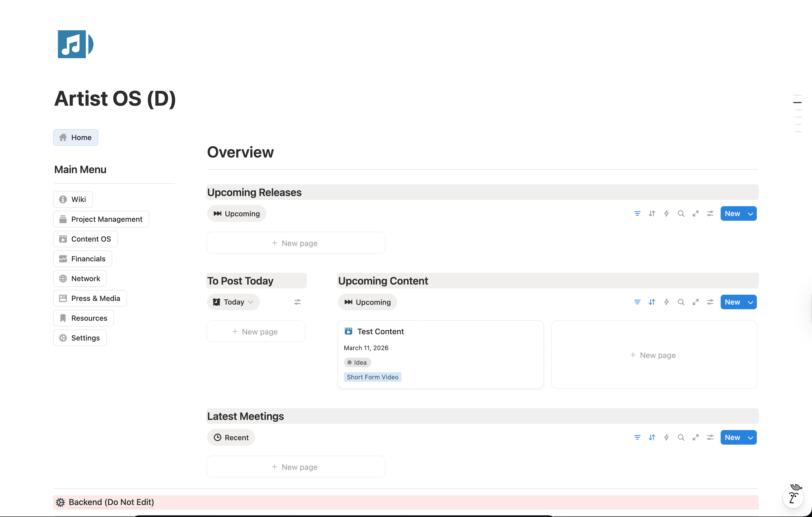This screenshot has height=517, width=812.
Task: Click New button in Upcoming Content
Action: click(x=732, y=302)
